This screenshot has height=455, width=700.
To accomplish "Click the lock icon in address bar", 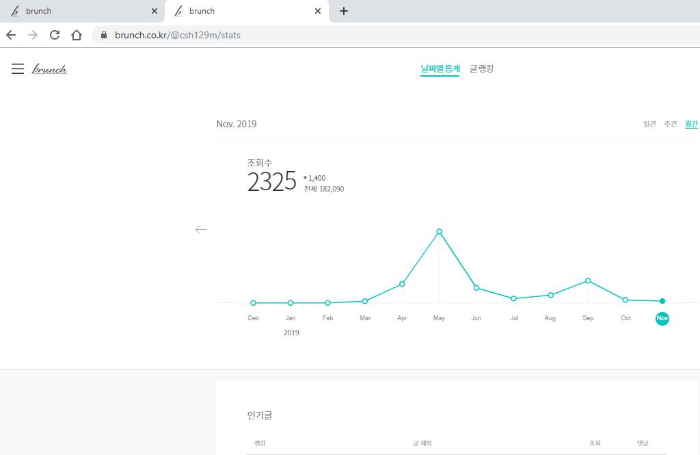I will click(x=104, y=35).
